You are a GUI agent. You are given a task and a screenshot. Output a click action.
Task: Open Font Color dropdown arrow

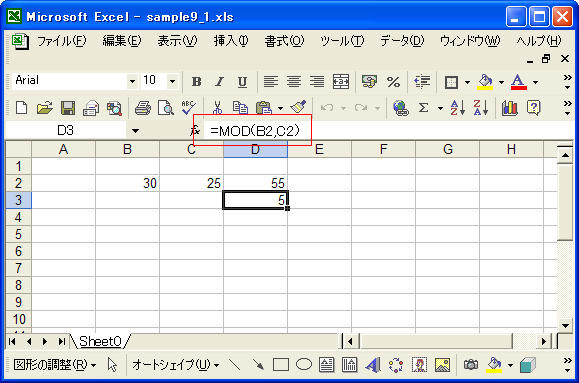pos(535,82)
